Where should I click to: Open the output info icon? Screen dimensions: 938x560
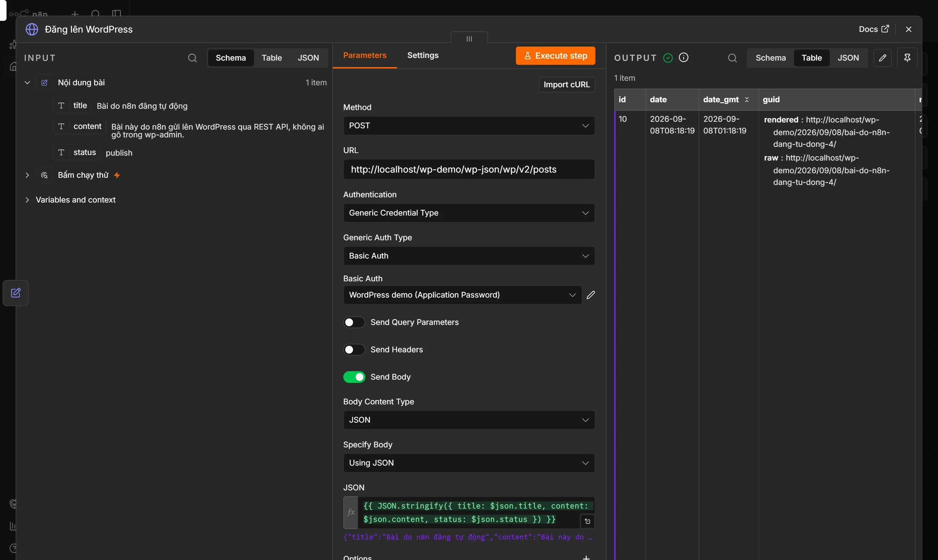684,57
